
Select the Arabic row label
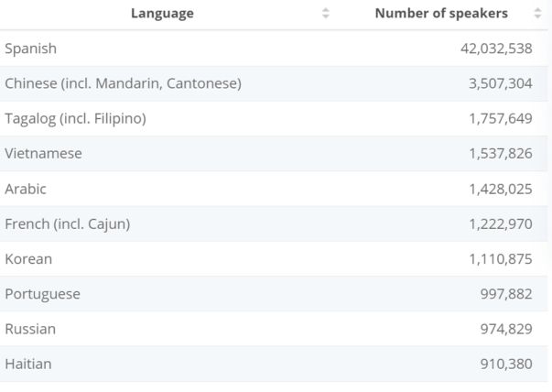click(26, 189)
